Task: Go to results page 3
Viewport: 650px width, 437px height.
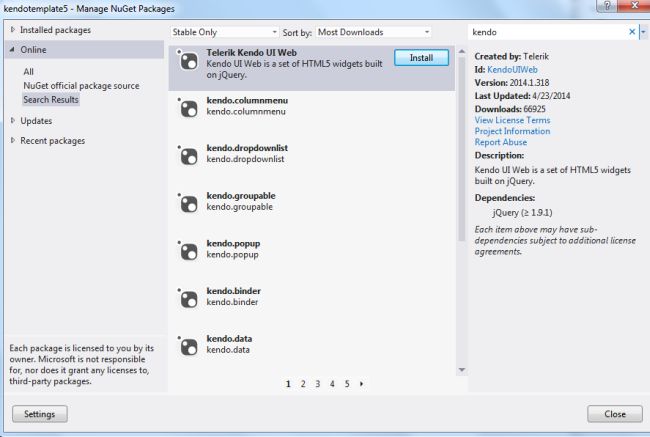Action: pyautogui.click(x=318, y=384)
